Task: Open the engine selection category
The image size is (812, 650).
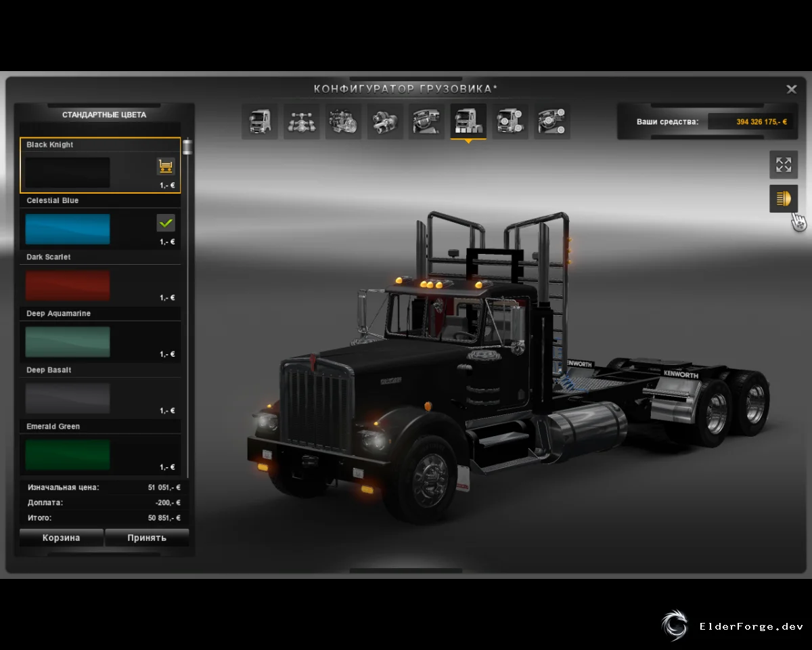Action: [x=344, y=122]
